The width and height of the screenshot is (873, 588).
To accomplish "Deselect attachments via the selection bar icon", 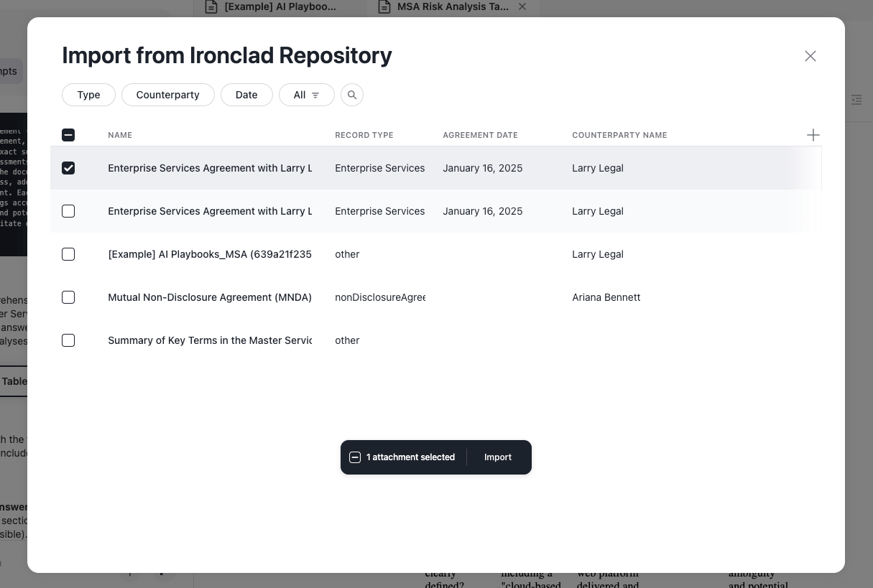I will (x=355, y=457).
